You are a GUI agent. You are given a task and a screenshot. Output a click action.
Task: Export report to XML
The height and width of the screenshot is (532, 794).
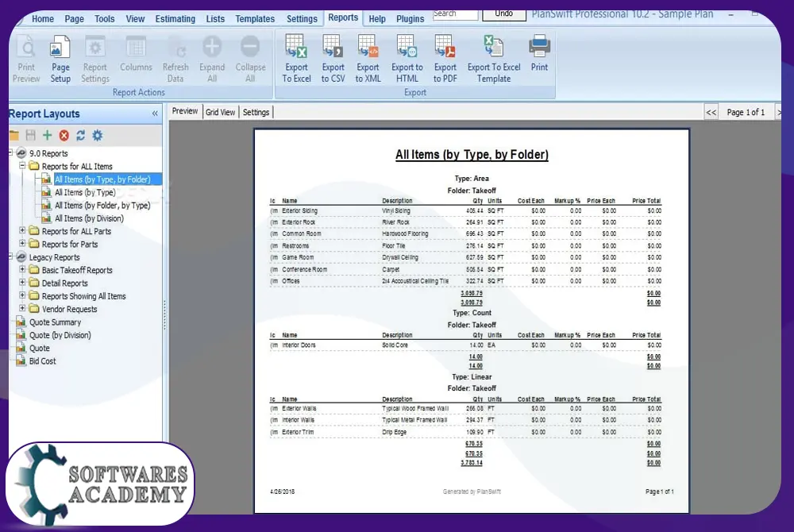tap(368, 60)
